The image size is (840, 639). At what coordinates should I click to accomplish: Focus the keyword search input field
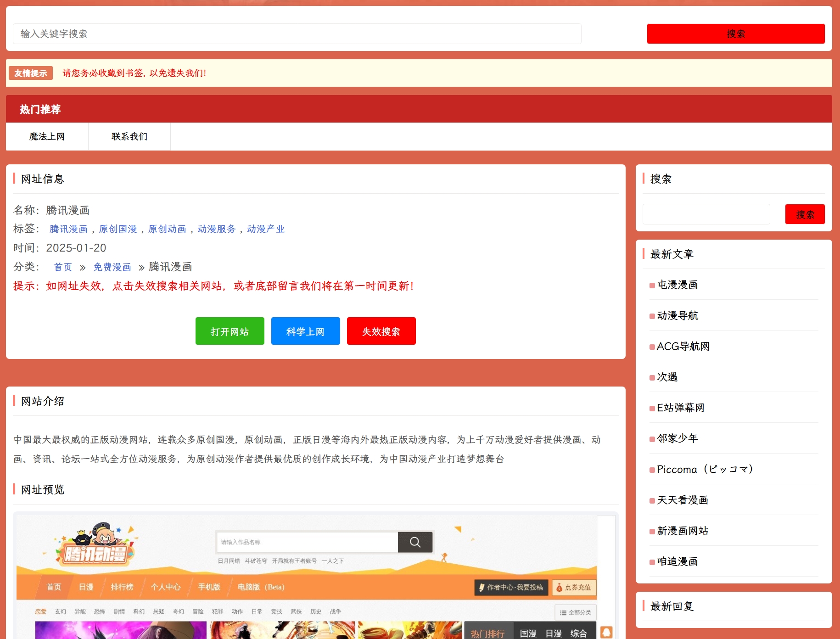tap(297, 34)
